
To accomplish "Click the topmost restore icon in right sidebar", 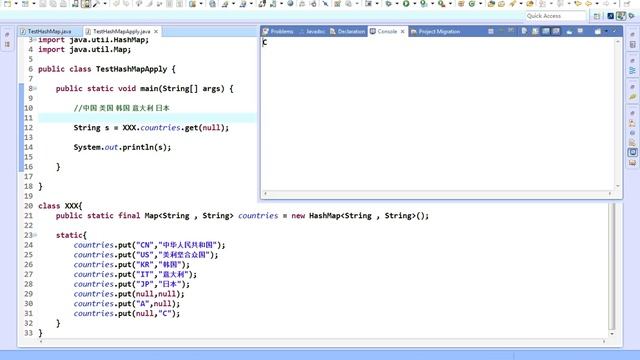I will [632, 34].
